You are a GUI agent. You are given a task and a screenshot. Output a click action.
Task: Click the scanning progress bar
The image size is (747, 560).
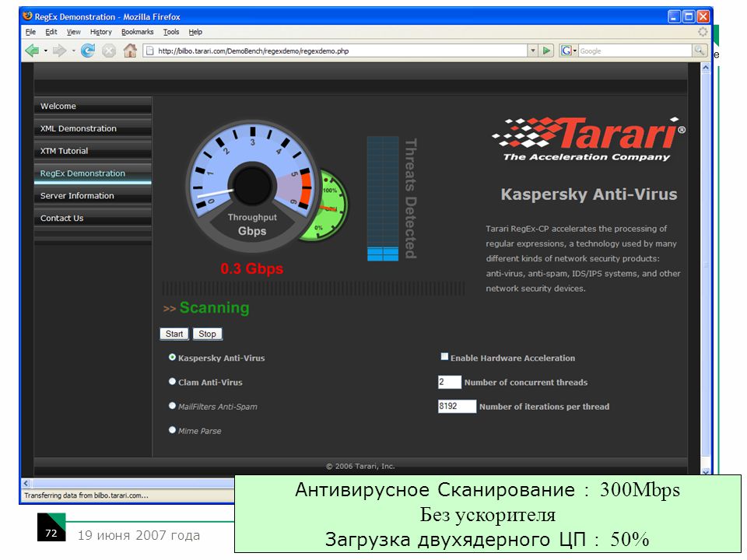click(x=314, y=289)
